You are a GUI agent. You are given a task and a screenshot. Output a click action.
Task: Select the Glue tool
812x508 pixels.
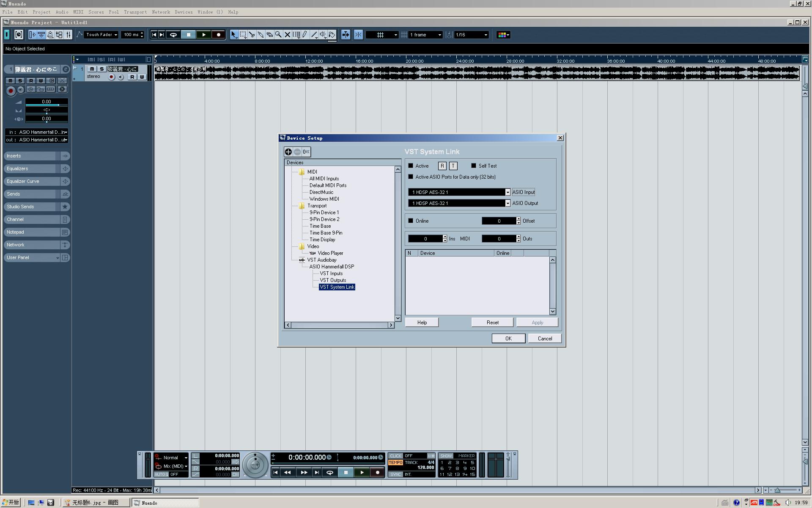[261, 35]
